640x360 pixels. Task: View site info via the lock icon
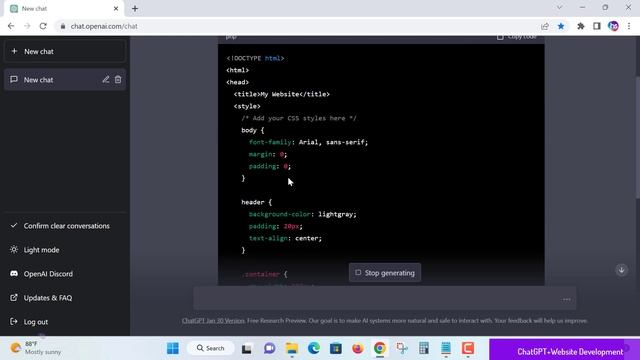(62, 26)
